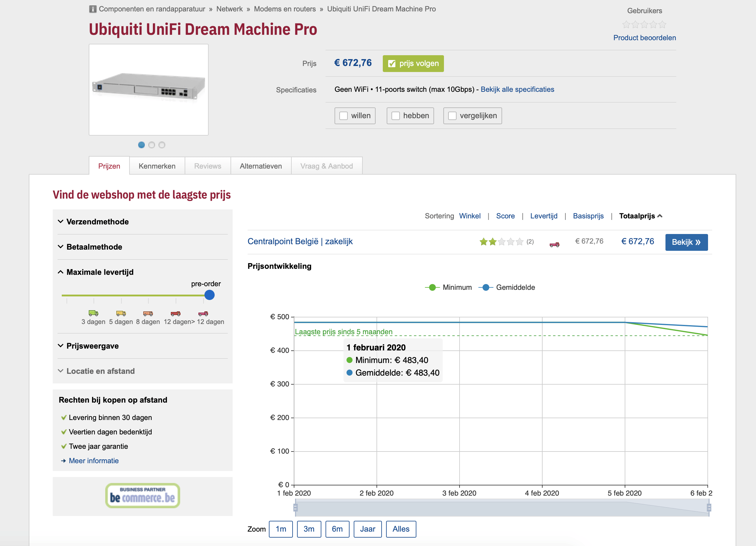Select the second product image dot

coord(152,145)
